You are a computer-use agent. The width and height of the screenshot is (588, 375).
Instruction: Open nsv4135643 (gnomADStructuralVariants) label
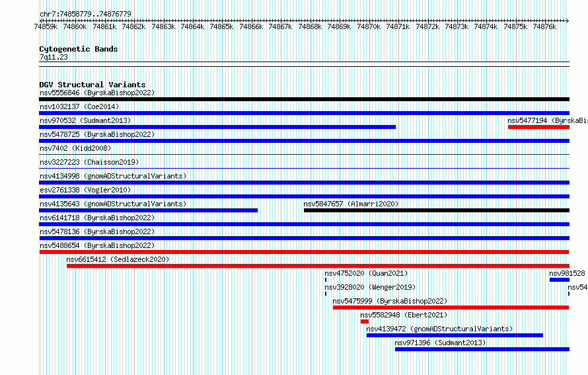pos(113,204)
